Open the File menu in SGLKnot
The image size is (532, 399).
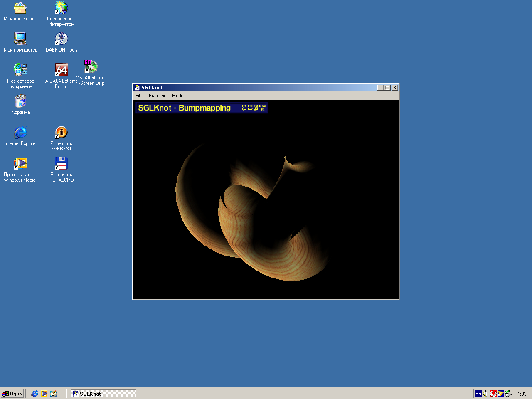pos(139,96)
